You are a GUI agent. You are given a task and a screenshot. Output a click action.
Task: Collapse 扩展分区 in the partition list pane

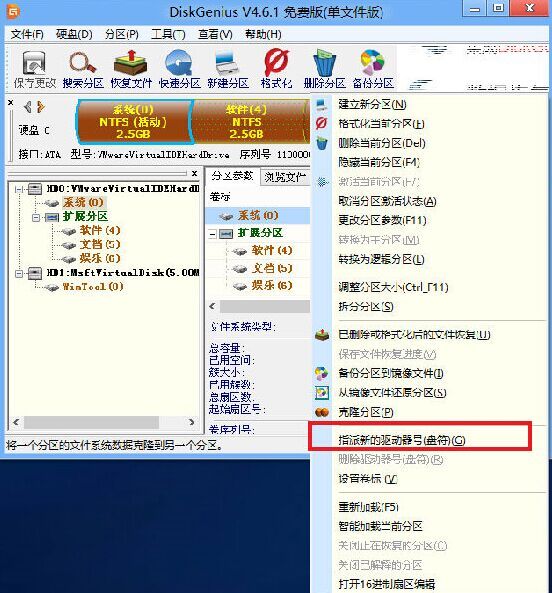click(x=213, y=234)
